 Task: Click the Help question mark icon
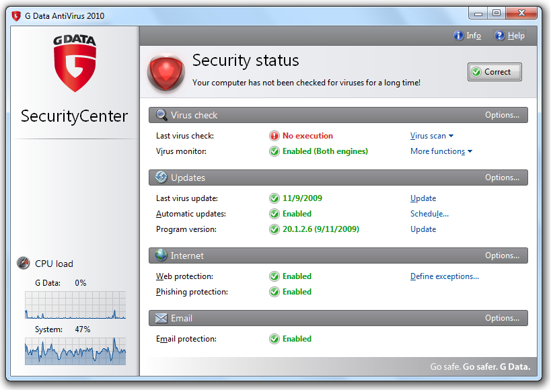[x=499, y=36]
